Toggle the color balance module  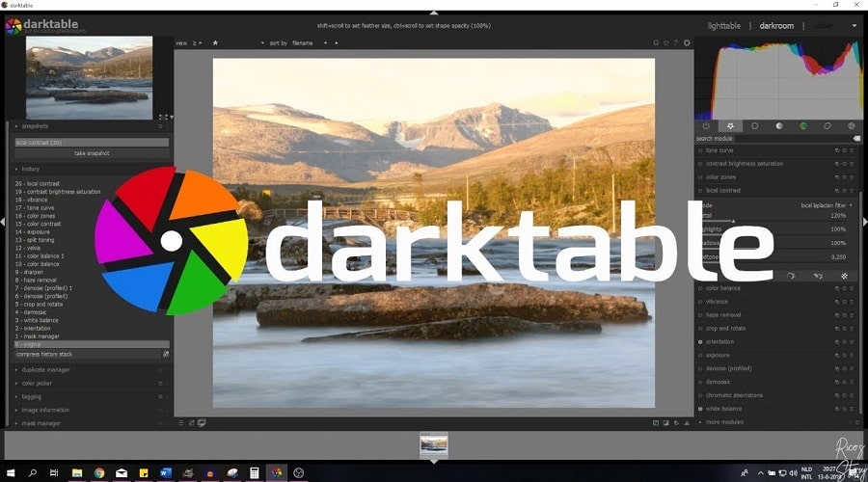coord(700,288)
